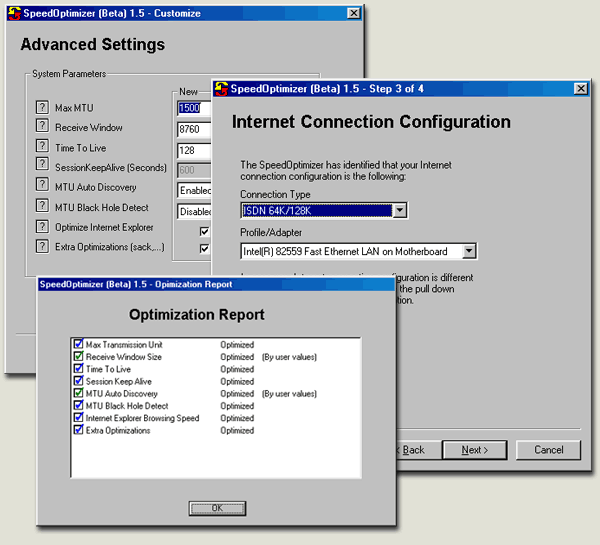
Task: Click Cancel button in Step 3 dialog
Action: pyautogui.click(x=548, y=450)
